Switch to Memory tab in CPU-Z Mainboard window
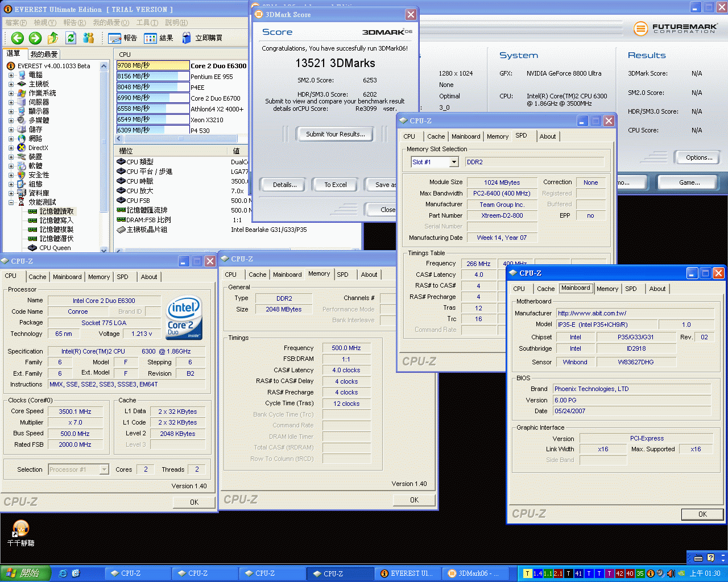 pyautogui.click(x=607, y=289)
